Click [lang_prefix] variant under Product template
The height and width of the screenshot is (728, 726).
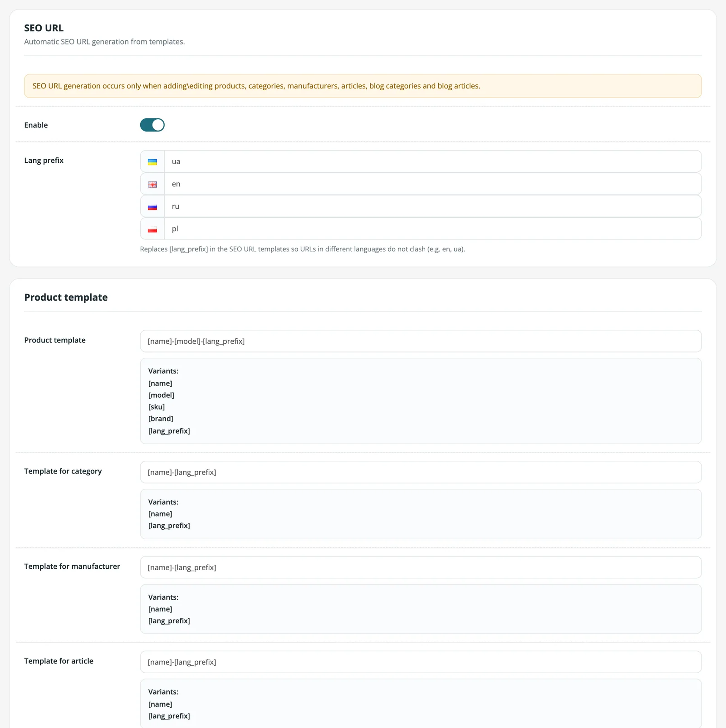click(x=169, y=431)
